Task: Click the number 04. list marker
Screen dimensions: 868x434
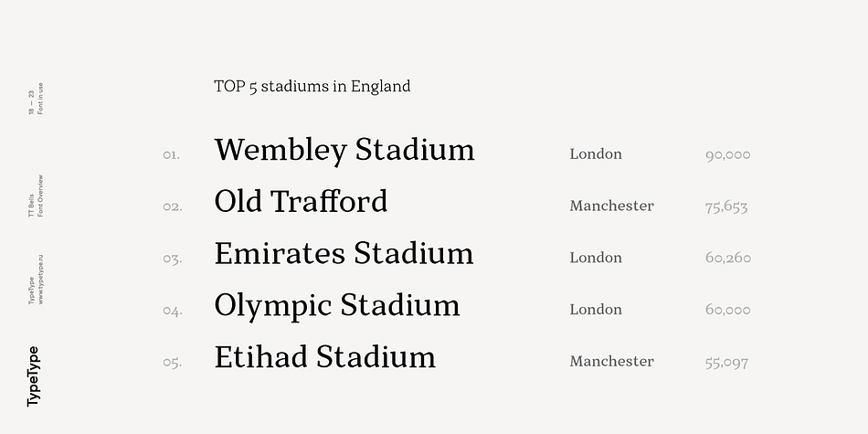Action: click(173, 311)
